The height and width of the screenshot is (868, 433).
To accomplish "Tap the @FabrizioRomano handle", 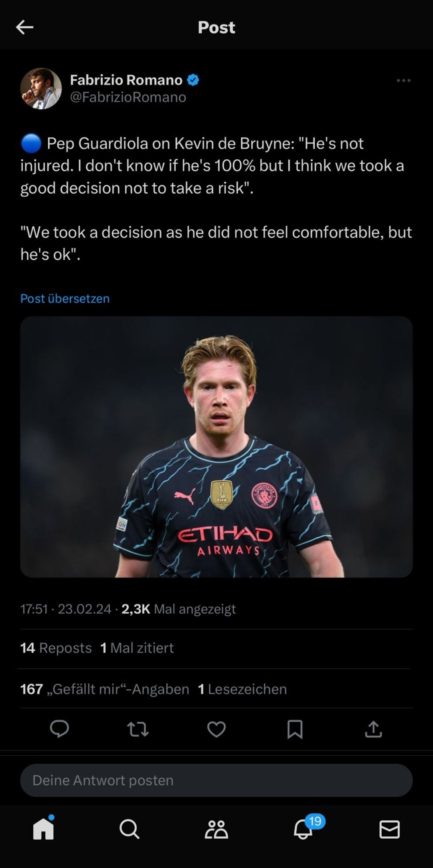I will pyautogui.click(x=128, y=97).
